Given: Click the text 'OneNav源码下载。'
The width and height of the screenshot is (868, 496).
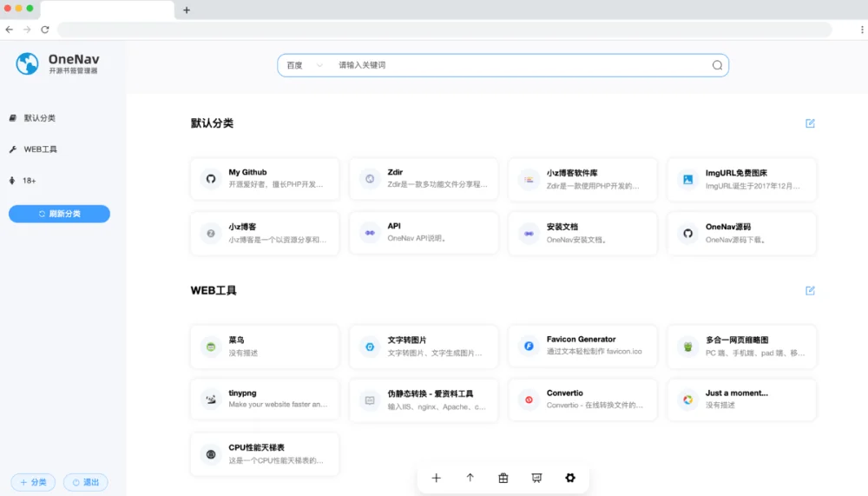Looking at the screenshot, I should tap(736, 240).
